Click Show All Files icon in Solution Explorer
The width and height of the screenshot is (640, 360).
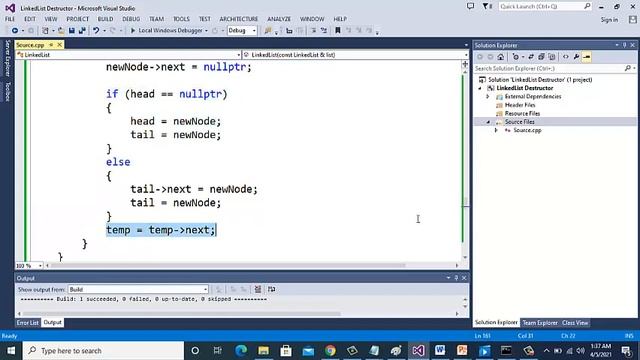pyautogui.click(x=551, y=57)
